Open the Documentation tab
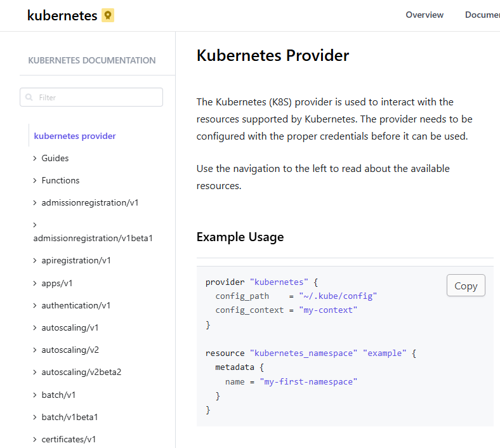The width and height of the screenshot is (500, 448). click(482, 15)
